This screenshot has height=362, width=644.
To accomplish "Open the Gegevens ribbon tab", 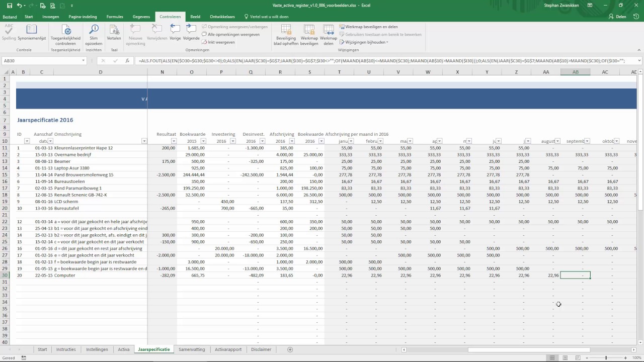I will [141, 17].
